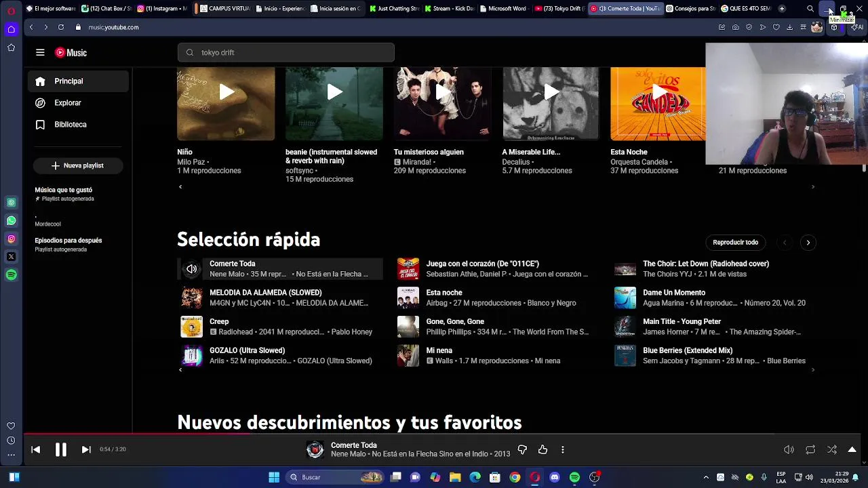Select Juega con el corazón song
This screenshot has height=488, width=868.
click(x=496, y=269)
